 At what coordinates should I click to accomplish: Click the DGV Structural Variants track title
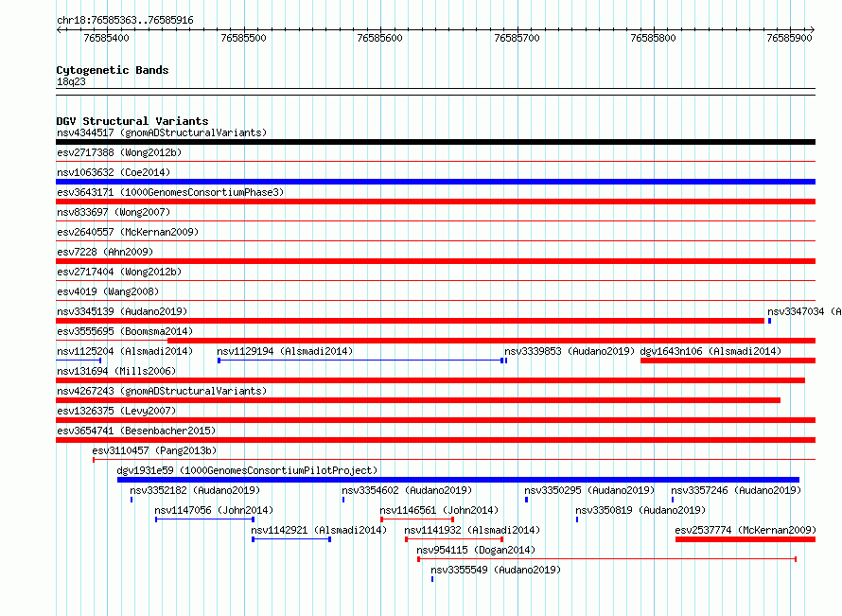click(132, 121)
